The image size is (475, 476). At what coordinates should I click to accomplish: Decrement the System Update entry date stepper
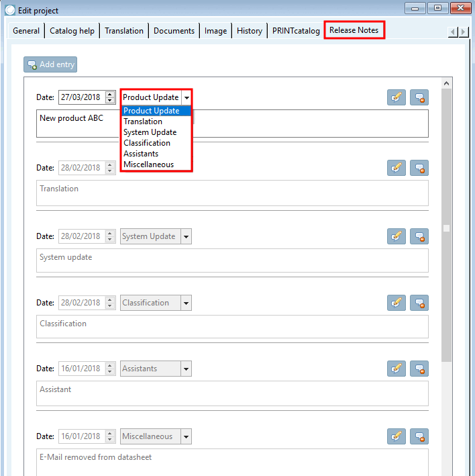pyautogui.click(x=110, y=240)
